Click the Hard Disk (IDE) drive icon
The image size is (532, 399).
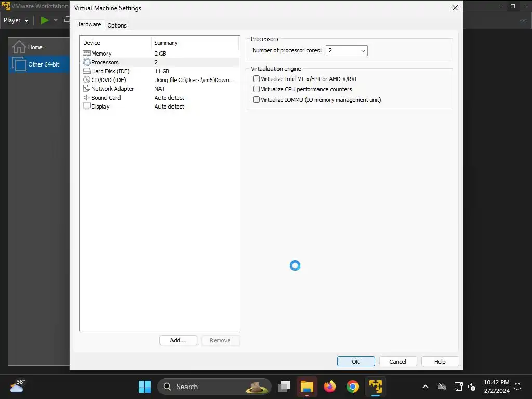[x=87, y=71]
